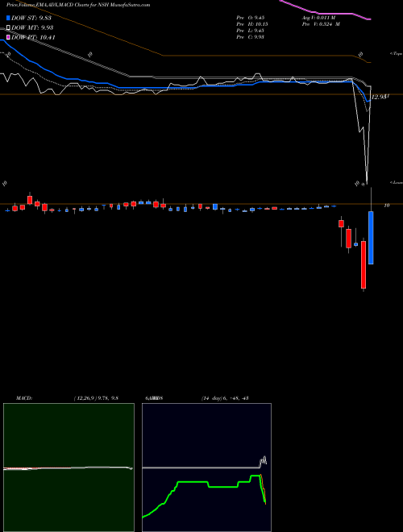Click the ADX '(14 day) 6, +48, -48' text
403x532 pixels.
(x=224, y=398)
